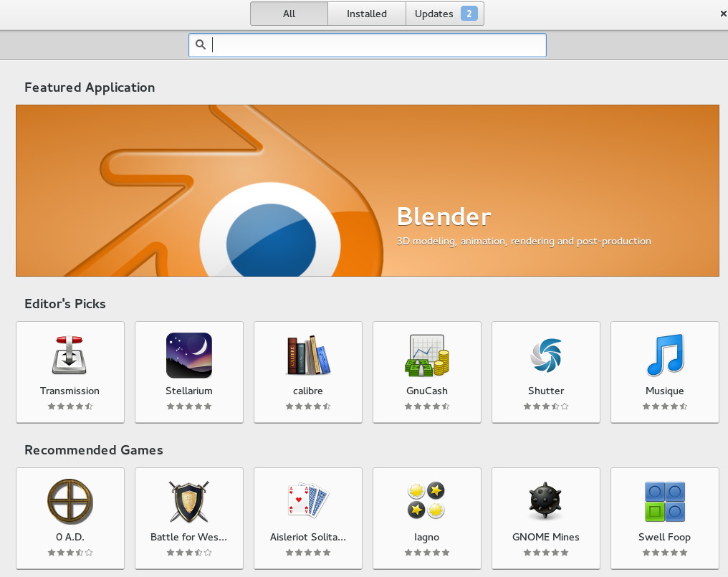Screen dimensions: 728x577
Task: Click the Iagno name label
Action: click(426, 538)
